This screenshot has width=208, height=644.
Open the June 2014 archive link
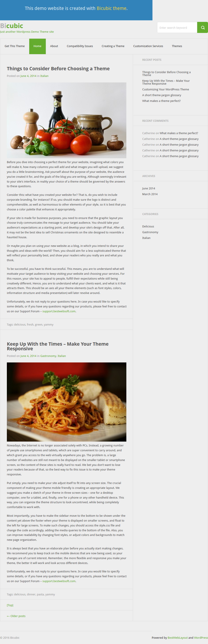click(x=148, y=189)
